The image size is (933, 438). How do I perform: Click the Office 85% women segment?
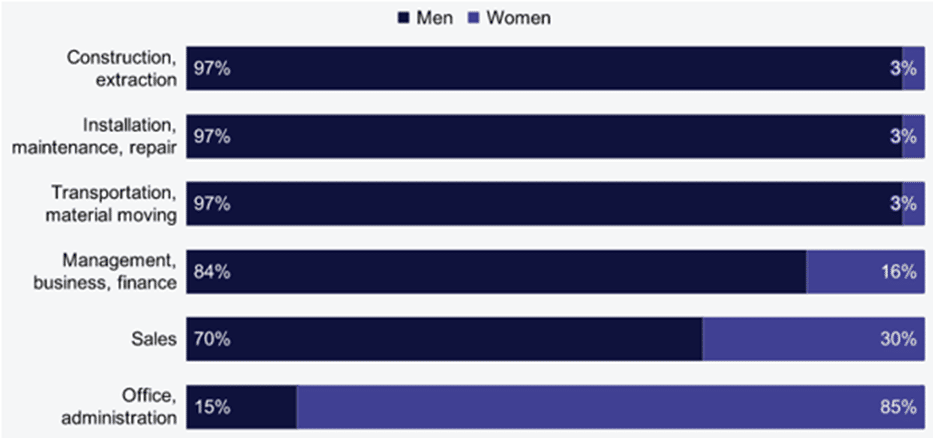pos(610,406)
